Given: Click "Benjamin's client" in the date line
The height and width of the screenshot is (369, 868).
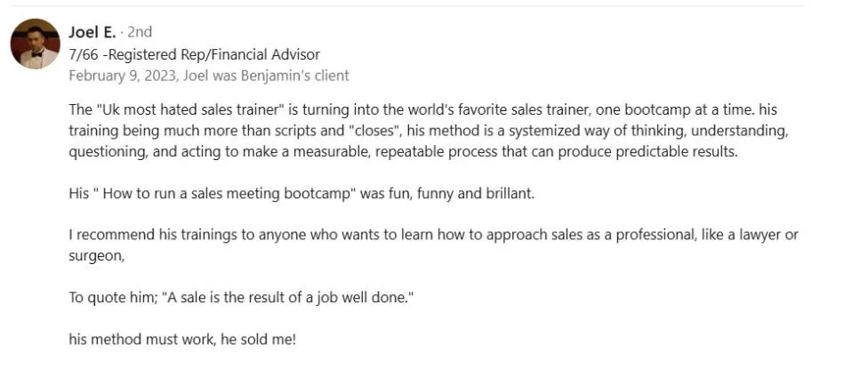Looking at the screenshot, I should pos(295,76).
